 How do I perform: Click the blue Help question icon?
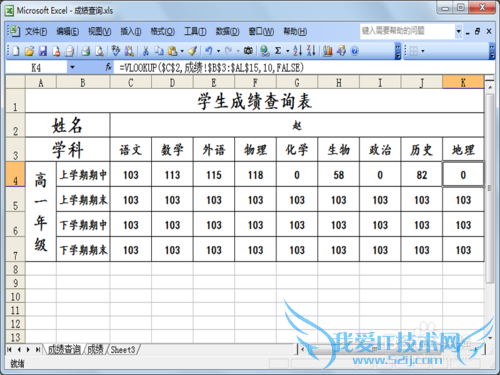tap(355, 51)
